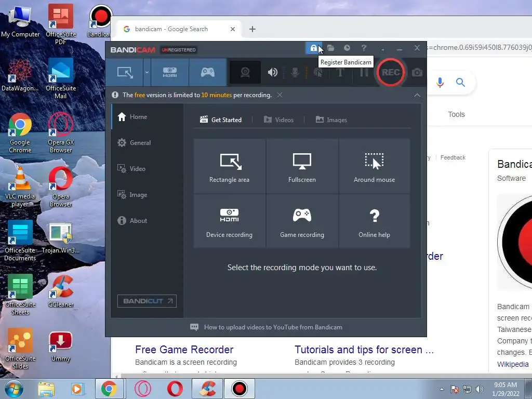This screenshot has height=399, width=532.
Task: Open Google Chrome desktop shortcut
Action: (x=20, y=132)
